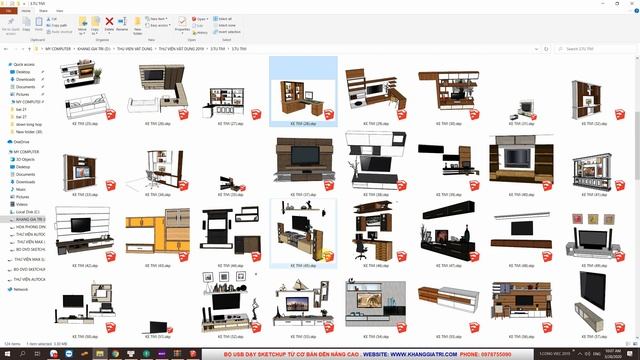Image resolution: width=640 pixels, height=360 pixels.
Task: Open Windows Start menu
Action: pos(7,354)
